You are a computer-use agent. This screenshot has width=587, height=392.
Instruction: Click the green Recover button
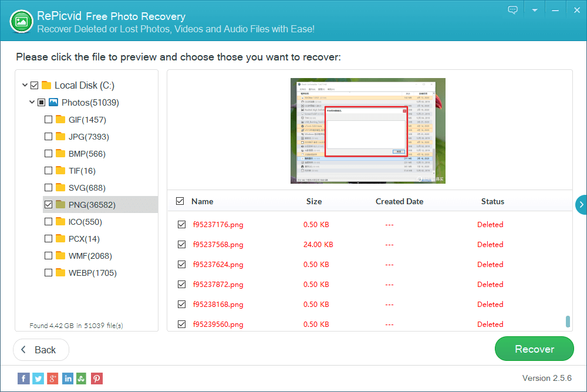pyautogui.click(x=534, y=349)
